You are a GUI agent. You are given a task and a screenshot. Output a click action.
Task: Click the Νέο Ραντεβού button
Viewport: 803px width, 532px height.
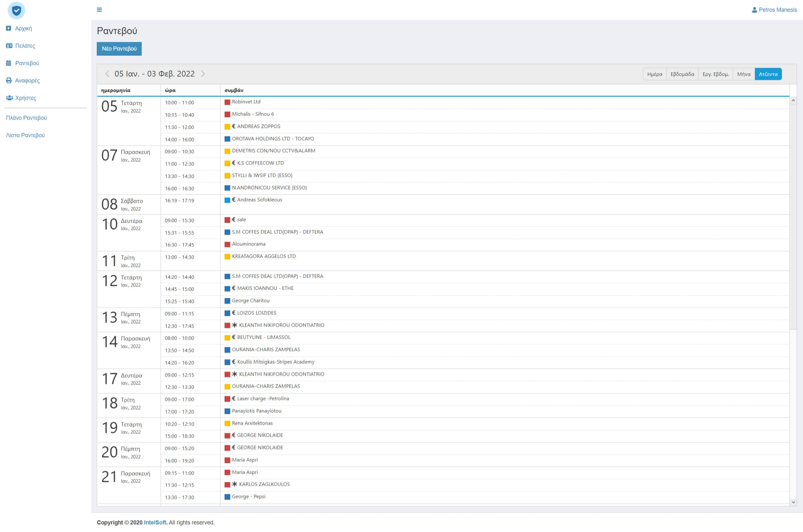click(119, 49)
